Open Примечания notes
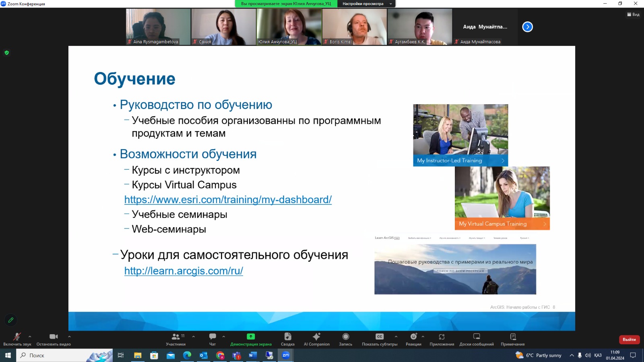The width and height of the screenshot is (644, 362). tap(513, 339)
